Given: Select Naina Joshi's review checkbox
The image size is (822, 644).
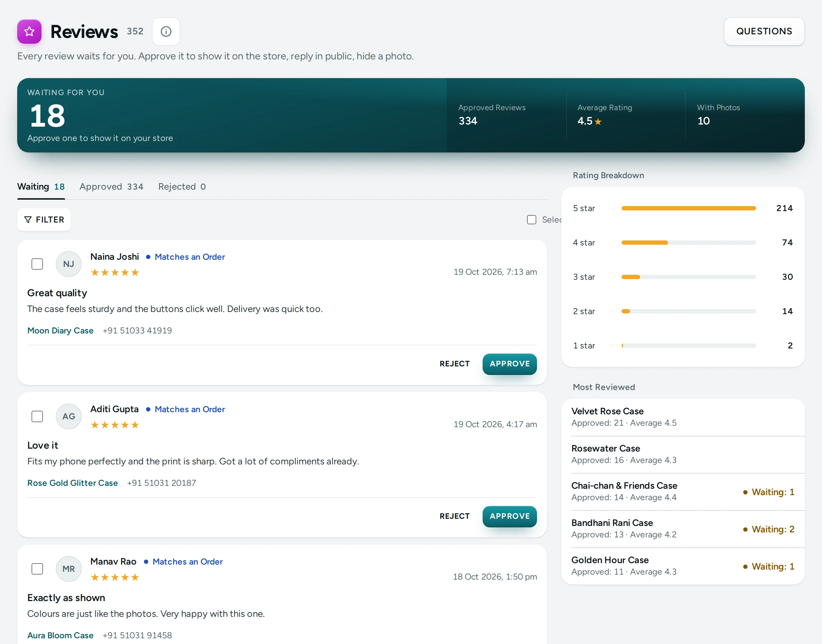Looking at the screenshot, I should 37,264.
